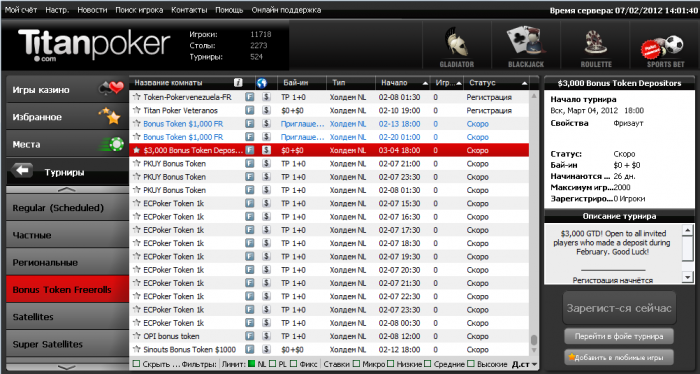Click the info icon in table header
The width and height of the screenshot is (700, 374).
(x=238, y=83)
